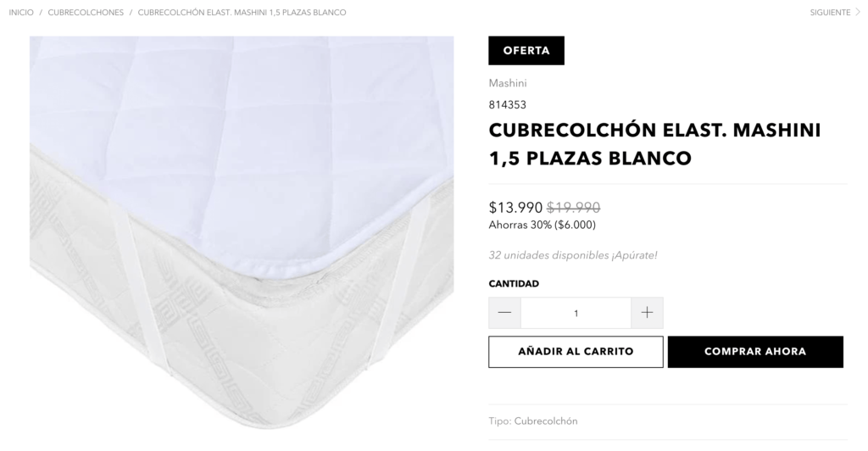Increase quantity with the plus icon

tap(647, 313)
